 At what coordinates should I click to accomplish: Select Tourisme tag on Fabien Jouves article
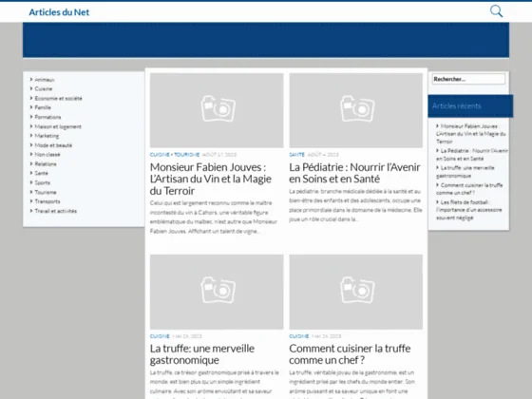187,154
